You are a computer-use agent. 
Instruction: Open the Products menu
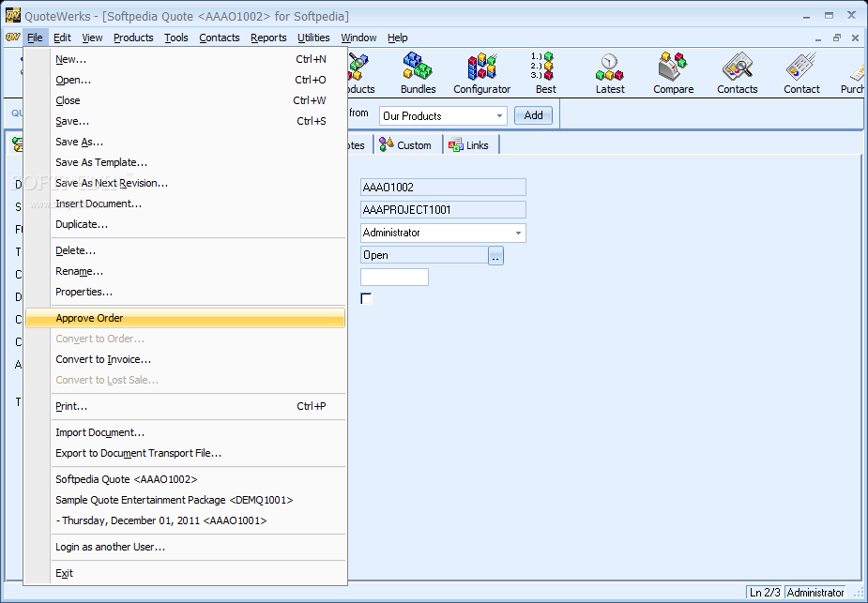click(133, 38)
